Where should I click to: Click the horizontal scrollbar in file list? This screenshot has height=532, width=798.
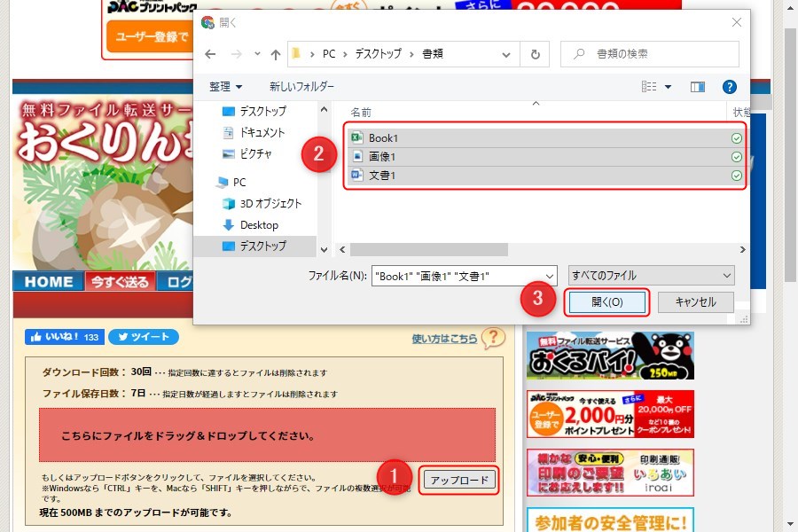point(426,250)
